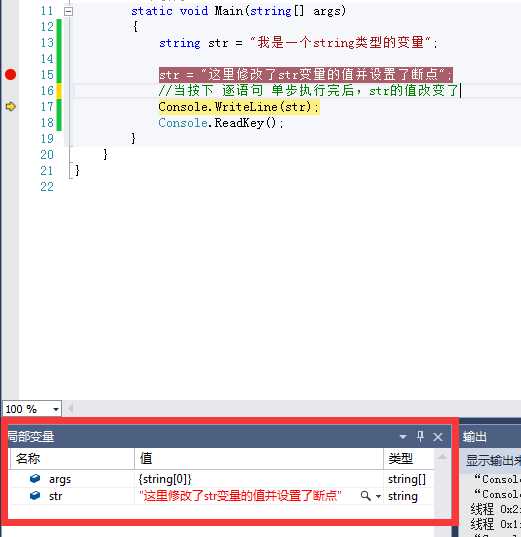Open the Locals panel window options dropdown arrow
This screenshot has width=521, height=537.
click(x=403, y=437)
